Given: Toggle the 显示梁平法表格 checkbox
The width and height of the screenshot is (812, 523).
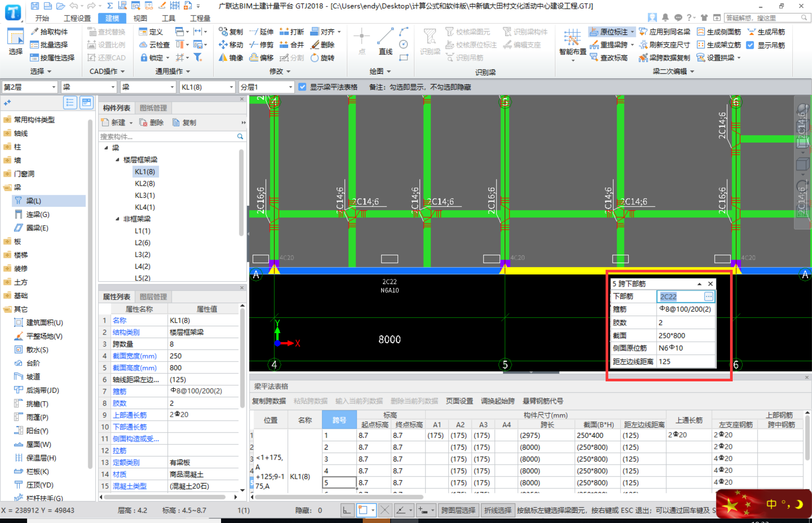Looking at the screenshot, I should point(302,87).
